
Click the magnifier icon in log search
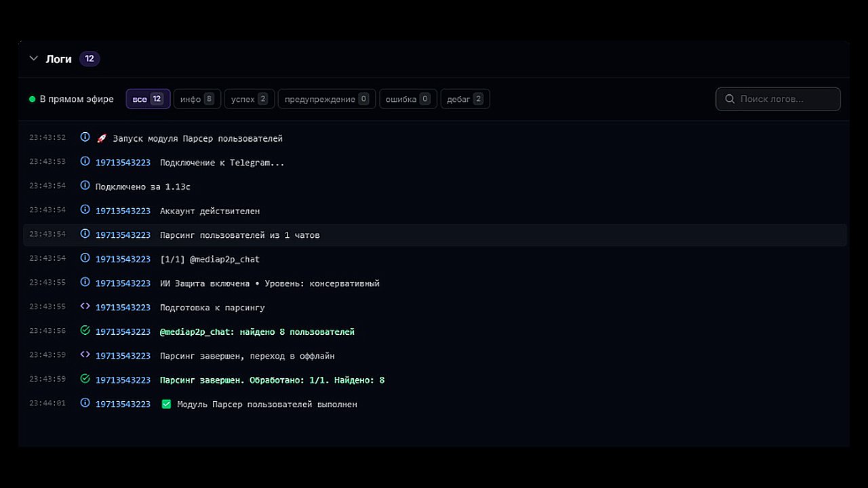click(x=730, y=99)
